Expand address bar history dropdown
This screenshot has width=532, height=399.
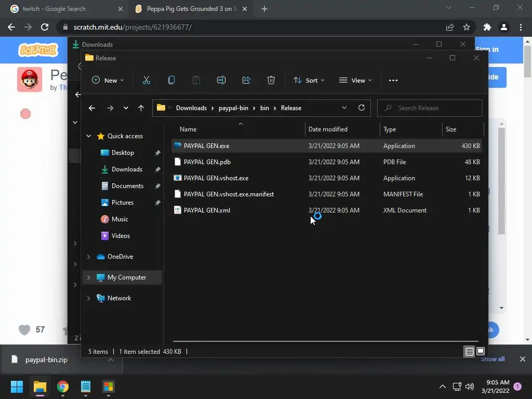pyautogui.click(x=344, y=108)
